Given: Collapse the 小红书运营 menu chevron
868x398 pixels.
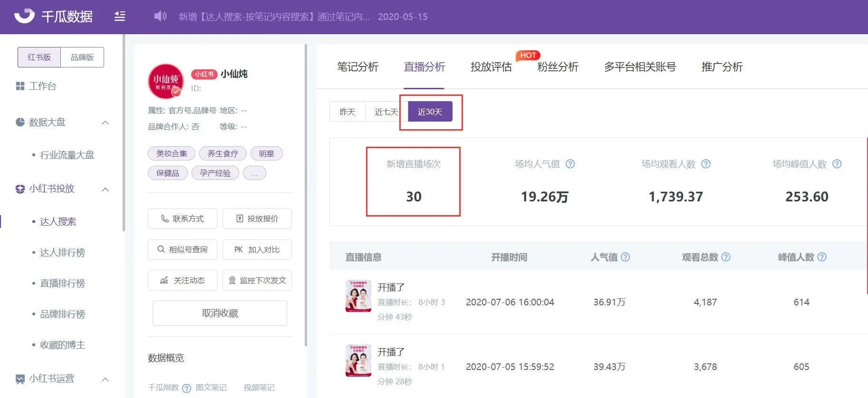Looking at the screenshot, I should 106,379.
